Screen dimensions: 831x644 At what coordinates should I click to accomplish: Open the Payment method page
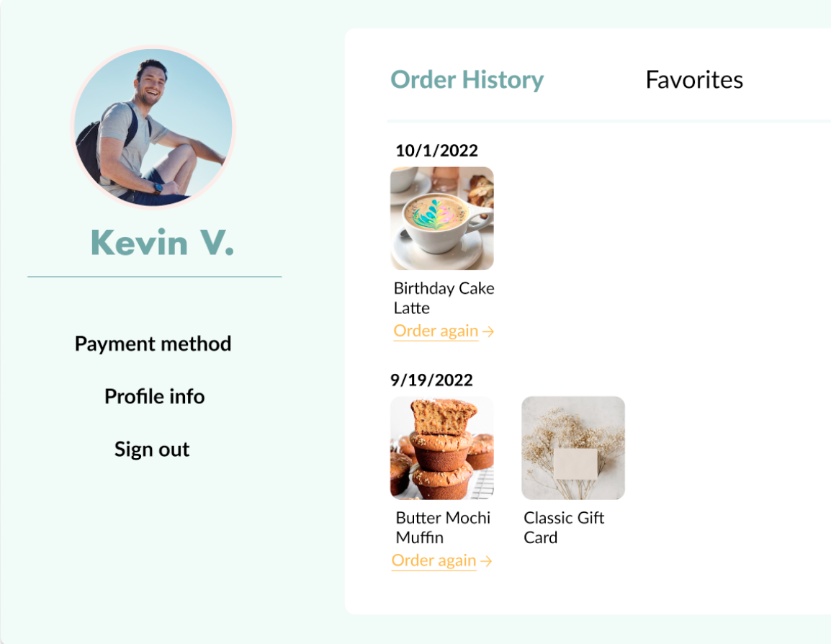[x=153, y=344]
